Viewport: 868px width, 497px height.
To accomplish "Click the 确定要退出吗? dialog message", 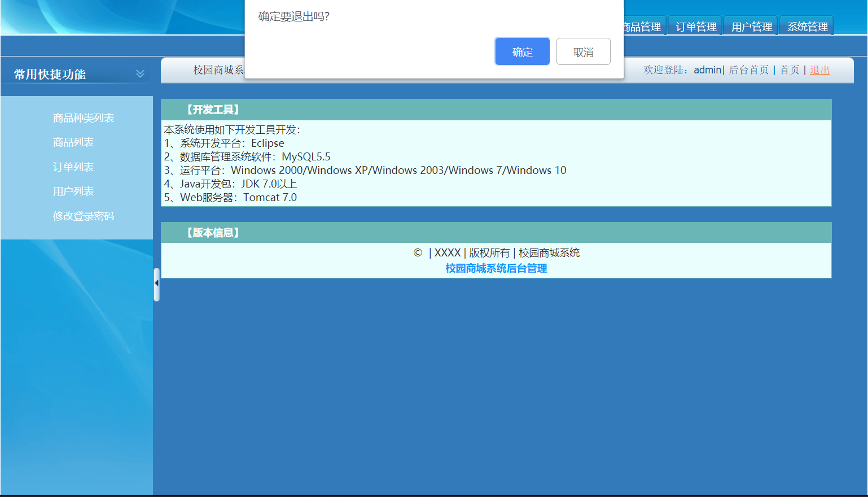I will [293, 16].
